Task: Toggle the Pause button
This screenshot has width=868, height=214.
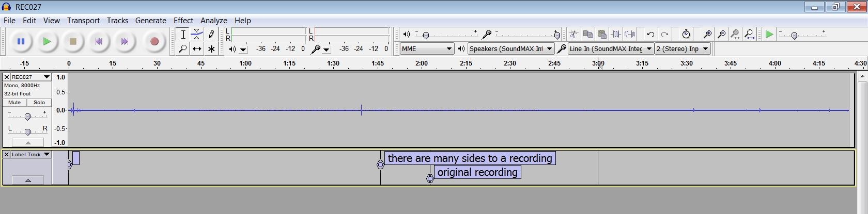Action: 21,42
